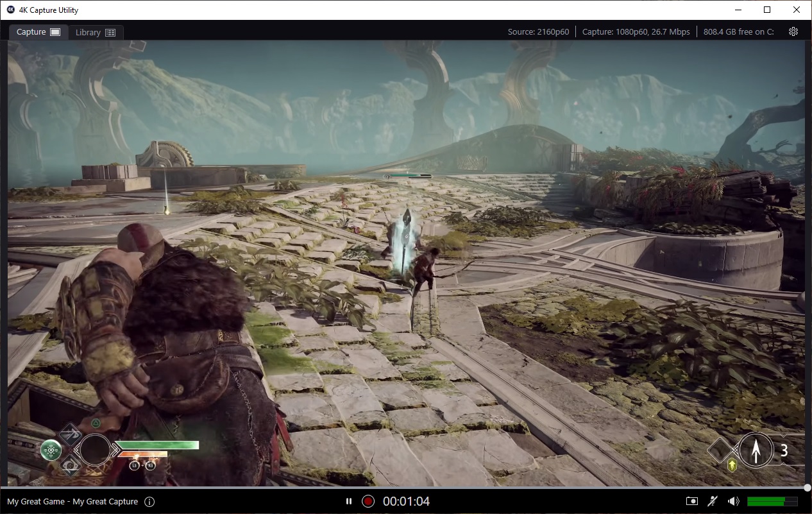The width and height of the screenshot is (812, 514).
Task: Click the 808.4 GB free on C: text
Action: coord(739,31)
